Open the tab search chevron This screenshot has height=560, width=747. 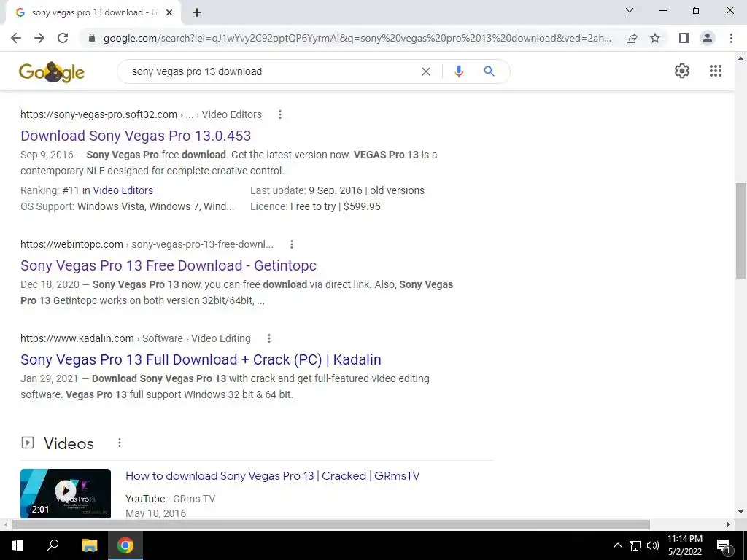(630, 10)
